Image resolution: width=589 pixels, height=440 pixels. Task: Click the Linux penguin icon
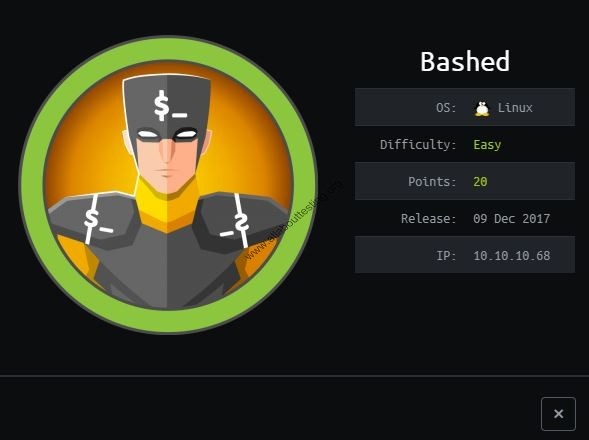click(482, 109)
